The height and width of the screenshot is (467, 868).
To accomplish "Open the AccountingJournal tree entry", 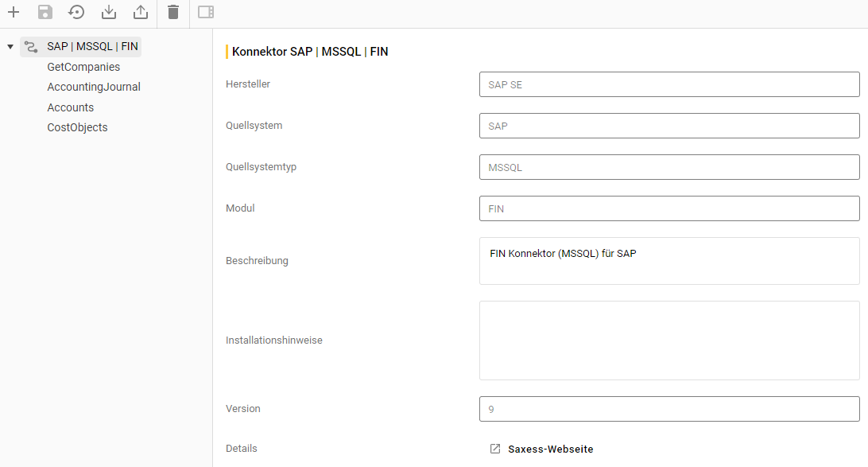I will click(94, 87).
